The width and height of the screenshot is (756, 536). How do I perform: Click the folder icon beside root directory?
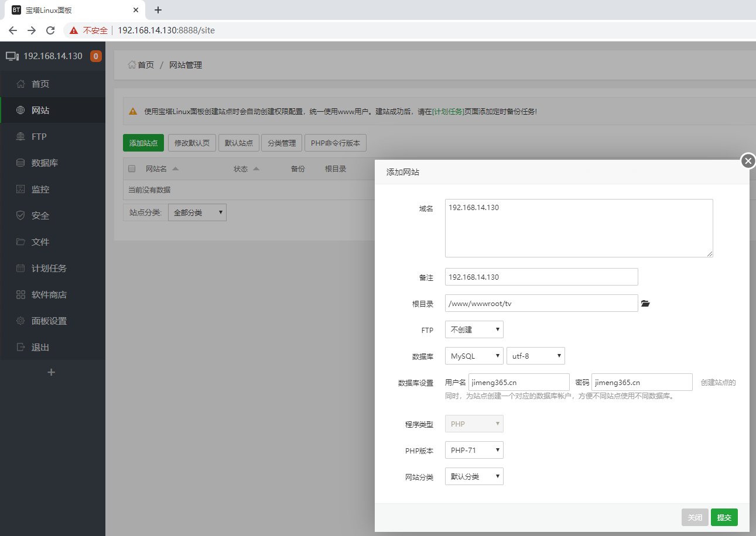[x=645, y=304]
